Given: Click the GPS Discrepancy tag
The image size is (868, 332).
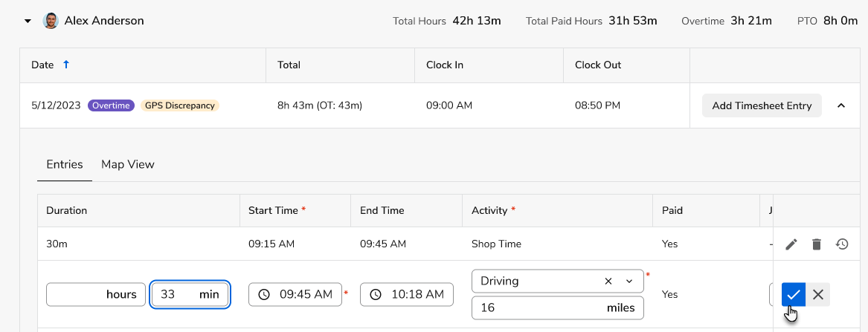Looking at the screenshot, I should (x=179, y=105).
